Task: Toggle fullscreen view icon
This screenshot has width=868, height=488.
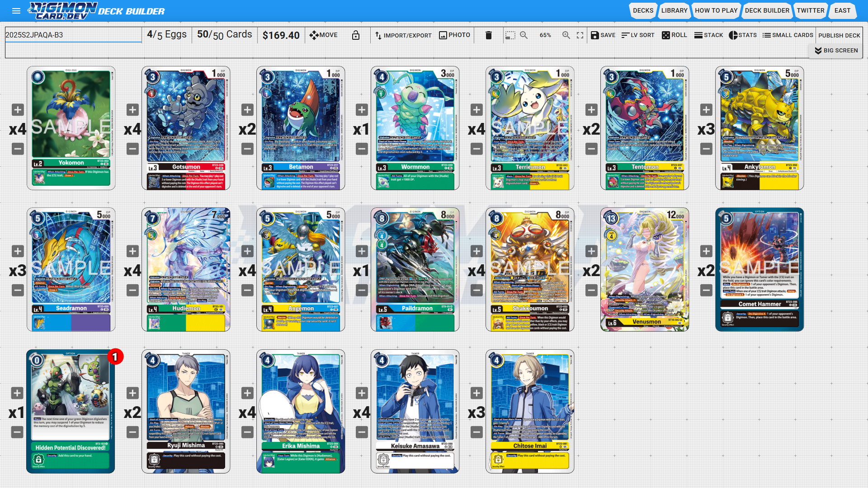Action: tap(580, 35)
